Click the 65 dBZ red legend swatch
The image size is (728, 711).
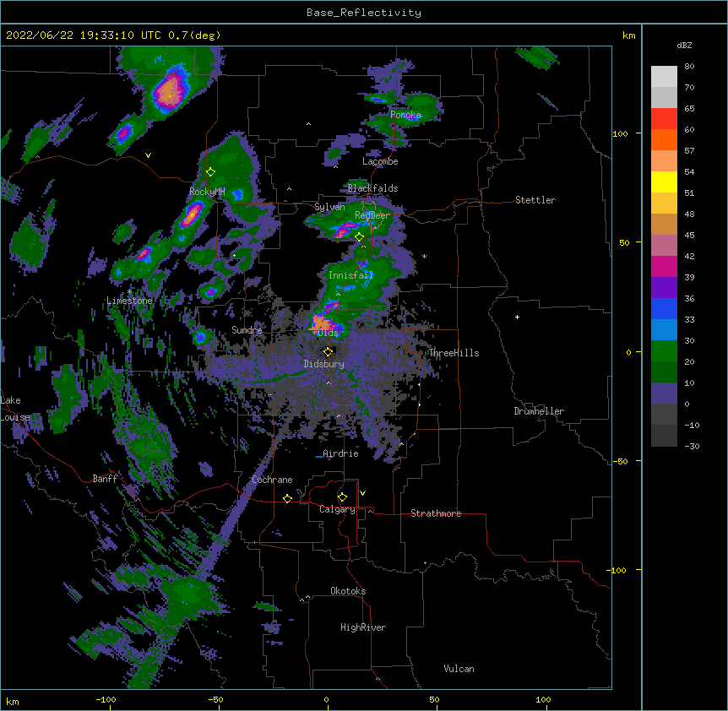click(664, 118)
